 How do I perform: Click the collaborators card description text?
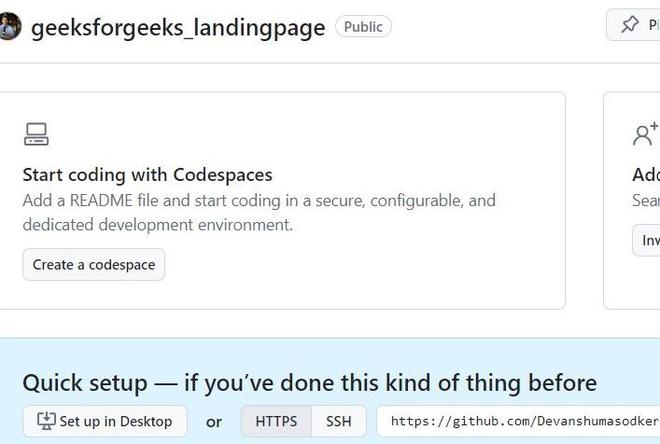pos(646,200)
